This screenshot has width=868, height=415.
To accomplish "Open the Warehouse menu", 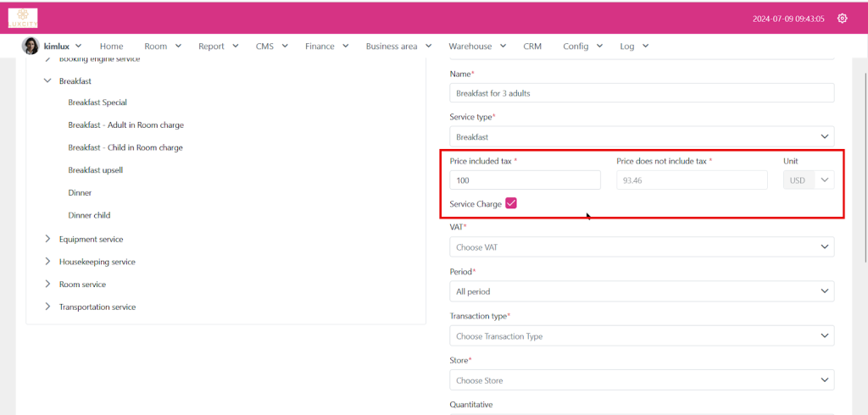I will point(476,47).
